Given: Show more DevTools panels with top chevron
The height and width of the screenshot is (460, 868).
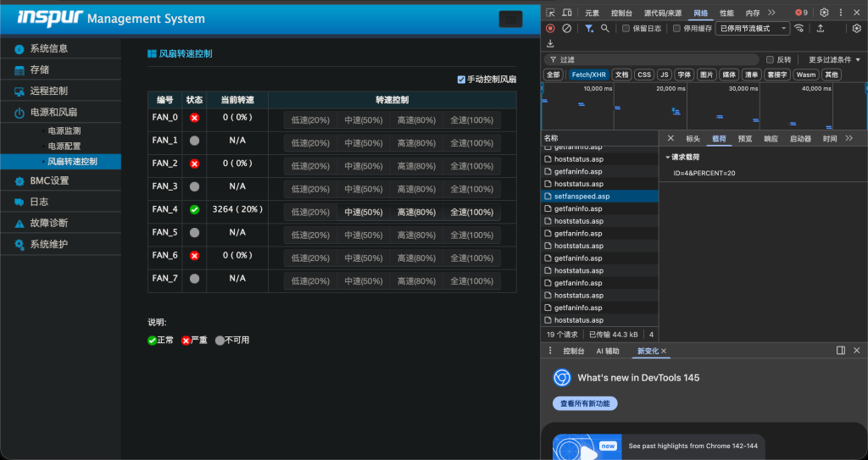Looking at the screenshot, I should coord(771,13).
